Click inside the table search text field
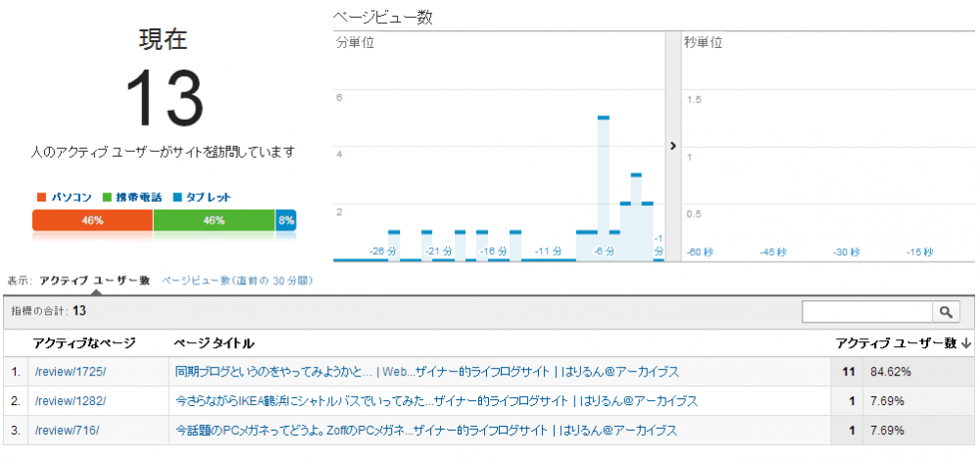 tap(866, 312)
